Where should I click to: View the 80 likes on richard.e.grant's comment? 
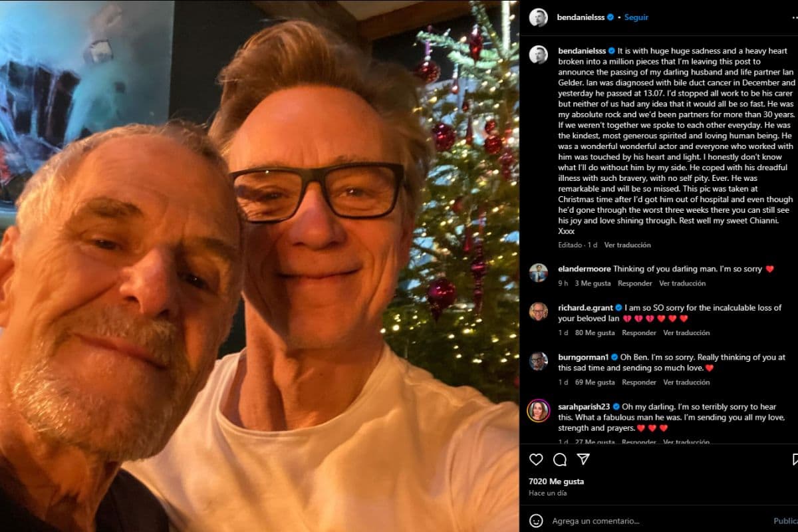pos(595,332)
